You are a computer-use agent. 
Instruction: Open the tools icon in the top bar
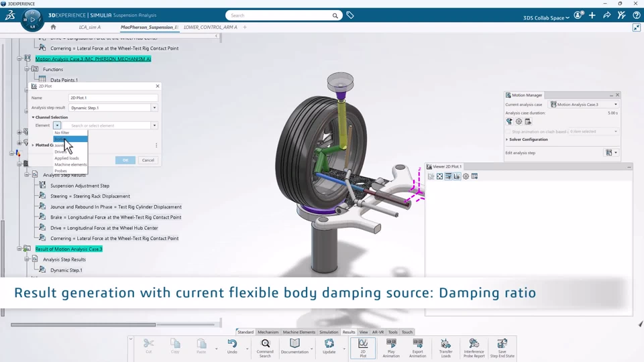tap(621, 15)
